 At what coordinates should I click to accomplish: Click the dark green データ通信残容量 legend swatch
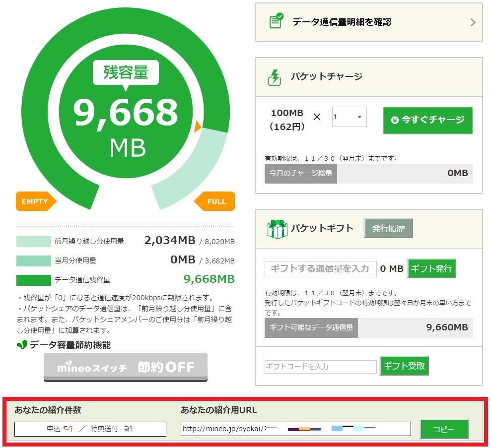(x=33, y=280)
